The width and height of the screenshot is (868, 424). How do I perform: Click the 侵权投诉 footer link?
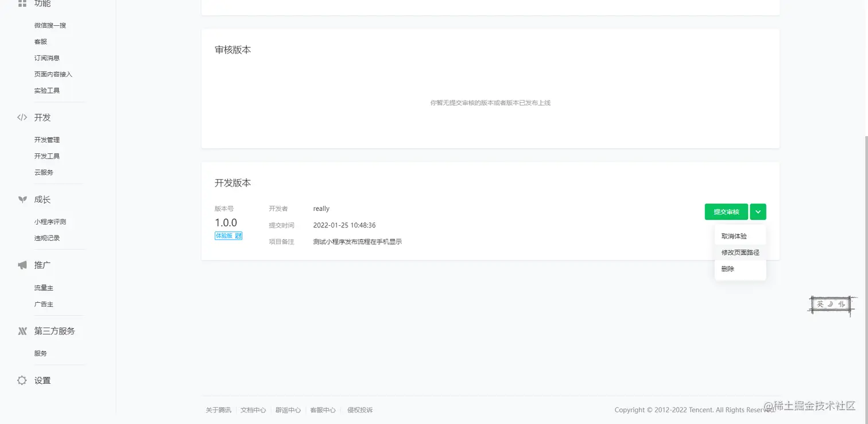coord(360,410)
